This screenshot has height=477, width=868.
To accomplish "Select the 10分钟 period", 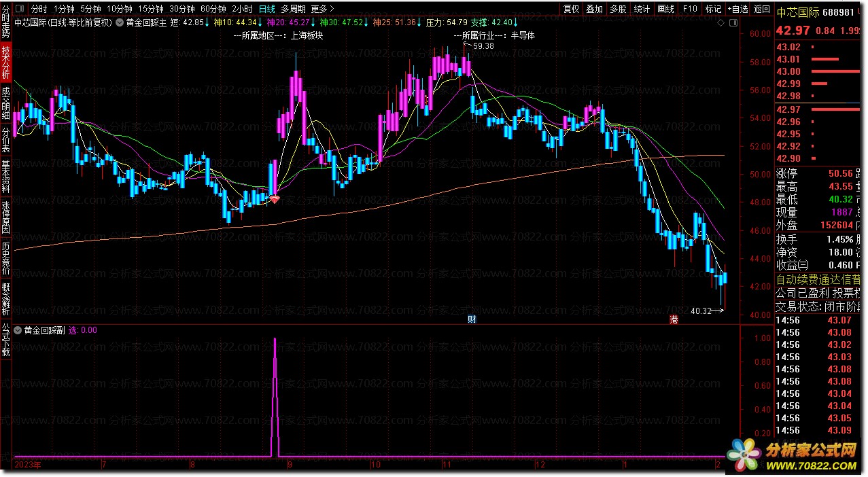I will [x=120, y=9].
